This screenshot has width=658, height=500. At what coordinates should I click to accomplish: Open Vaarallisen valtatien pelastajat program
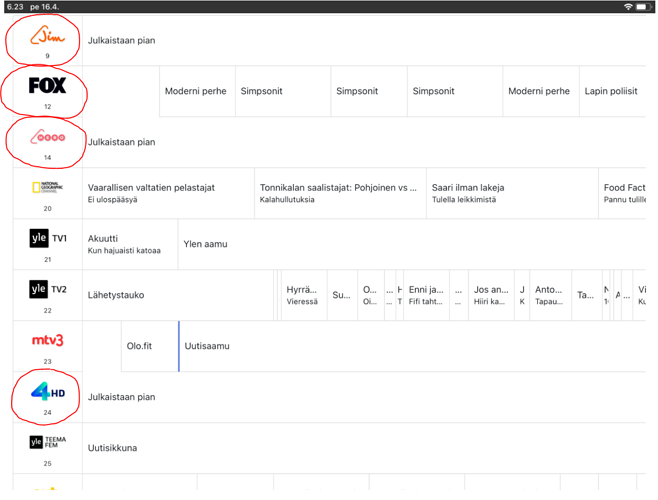click(167, 193)
